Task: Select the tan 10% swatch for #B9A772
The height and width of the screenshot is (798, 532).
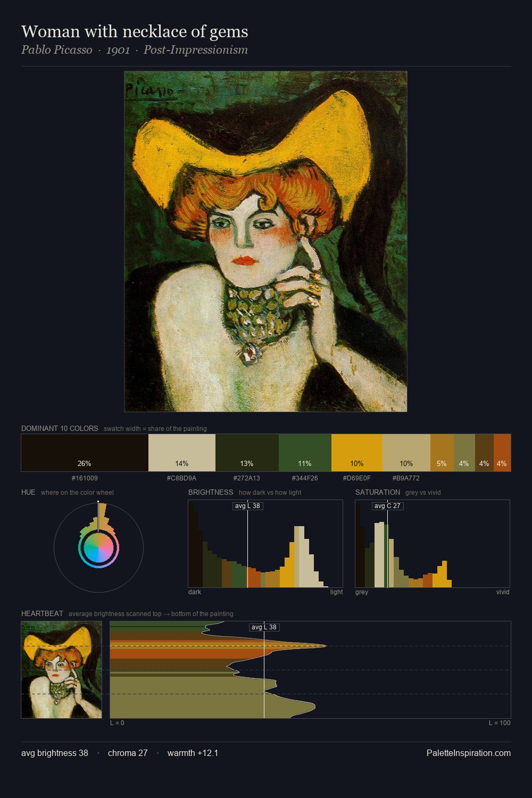Action: click(x=406, y=453)
